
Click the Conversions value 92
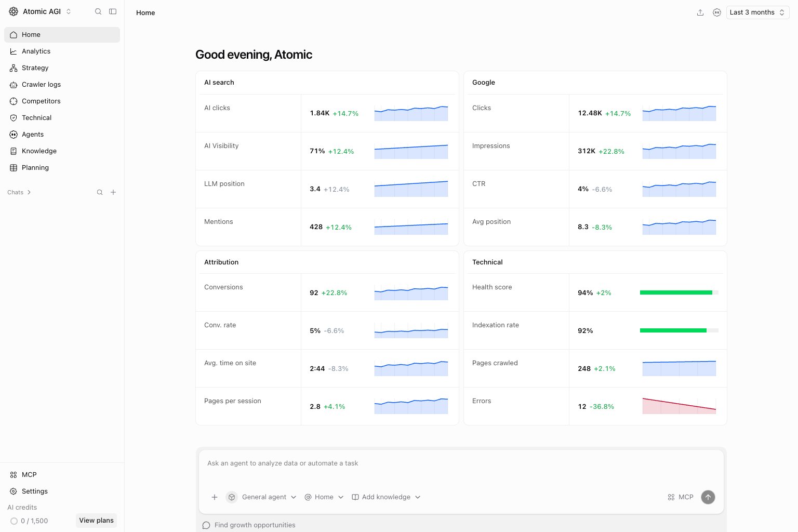(x=314, y=293)
